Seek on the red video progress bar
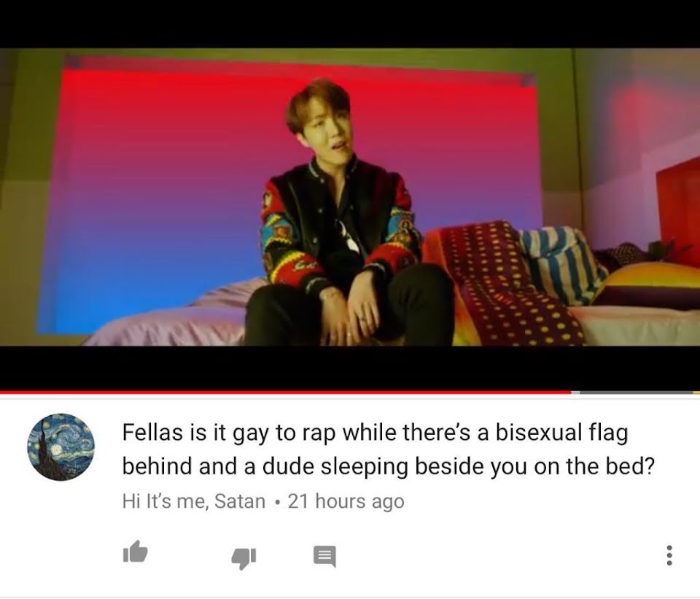The image size is (700, 599). point(286,393)
